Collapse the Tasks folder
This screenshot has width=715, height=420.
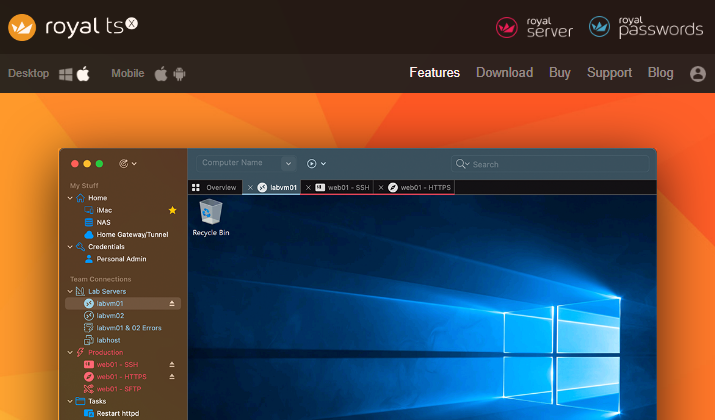pos(70,401)
